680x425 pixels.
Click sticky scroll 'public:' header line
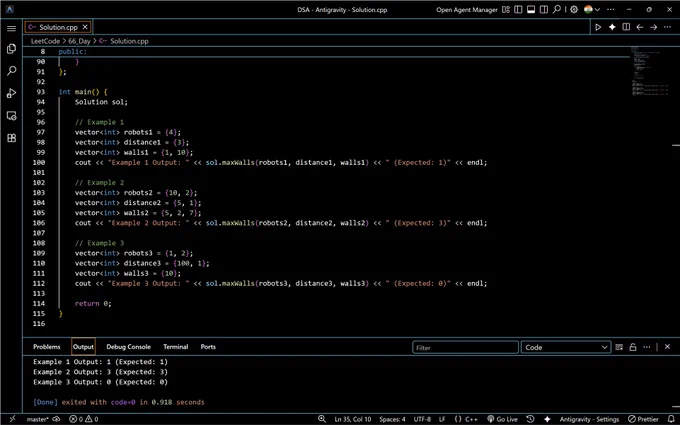[73, 52]
